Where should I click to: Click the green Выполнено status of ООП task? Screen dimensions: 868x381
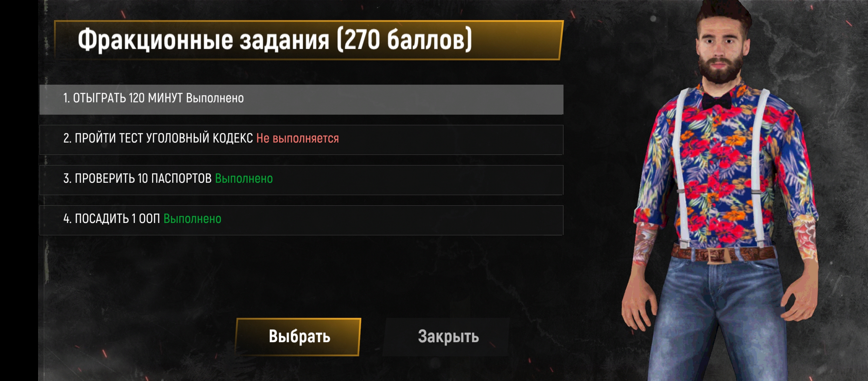[x=192, y=219]
